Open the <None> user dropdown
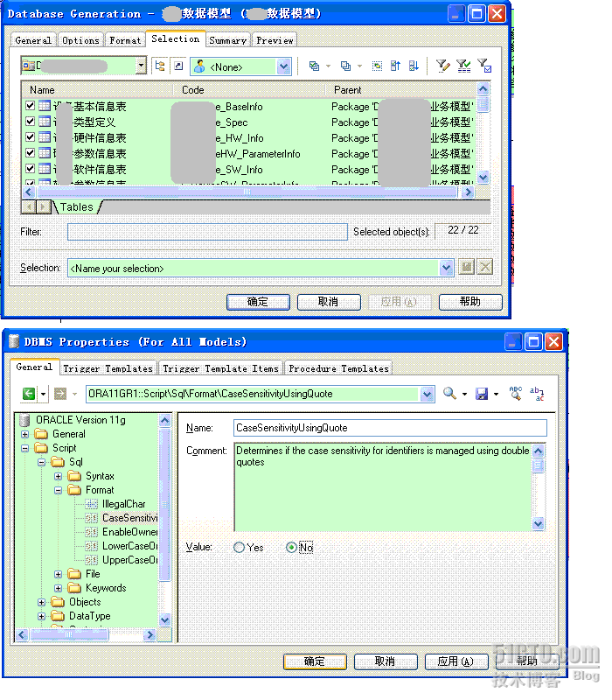The image size is (612, 700). [283, 67]
